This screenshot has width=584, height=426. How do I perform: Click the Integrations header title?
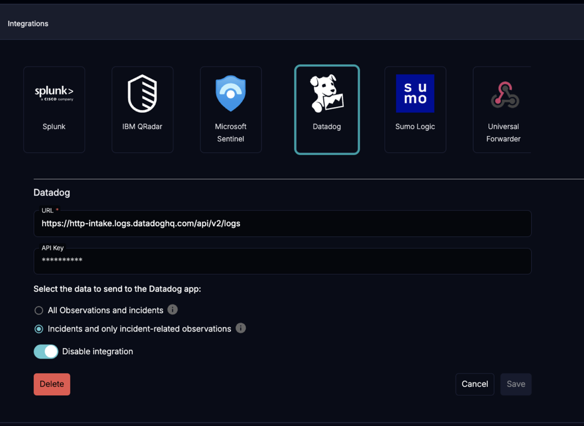click(28, 23)
